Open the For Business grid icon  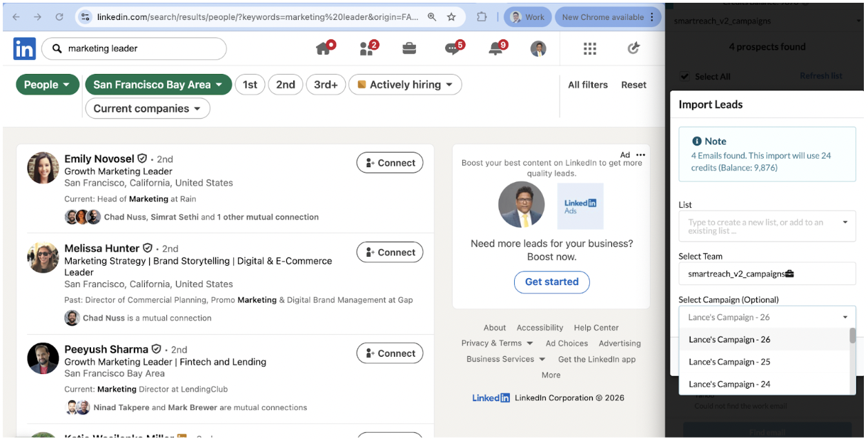(x=590, y=48)
